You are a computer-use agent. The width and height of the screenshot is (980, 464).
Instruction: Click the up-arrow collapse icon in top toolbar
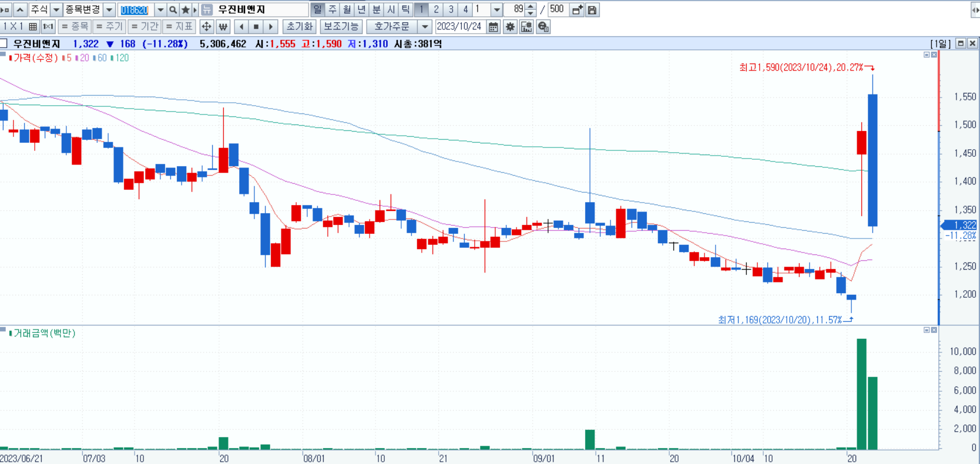coord(20,9)
